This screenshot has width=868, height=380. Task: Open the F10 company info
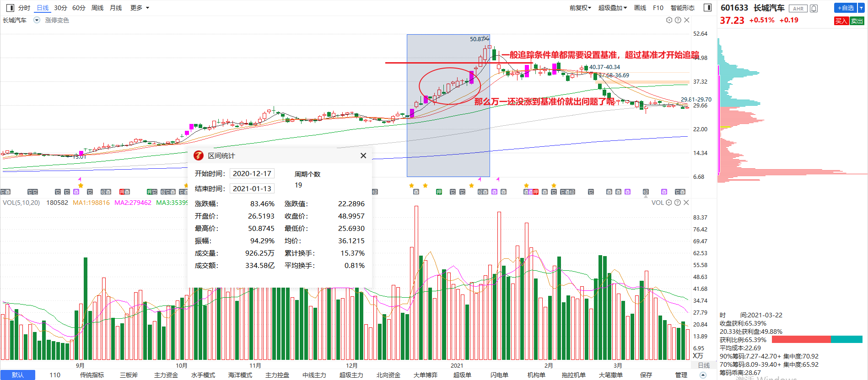tap(658, 8)
